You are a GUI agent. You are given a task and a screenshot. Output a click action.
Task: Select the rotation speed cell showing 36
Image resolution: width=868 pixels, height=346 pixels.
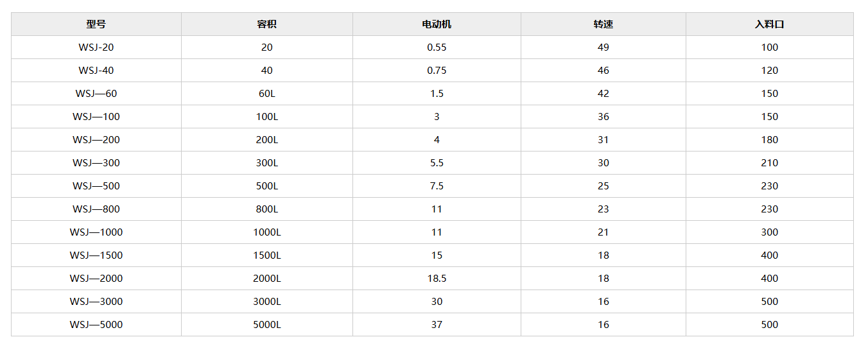point(603,117)
